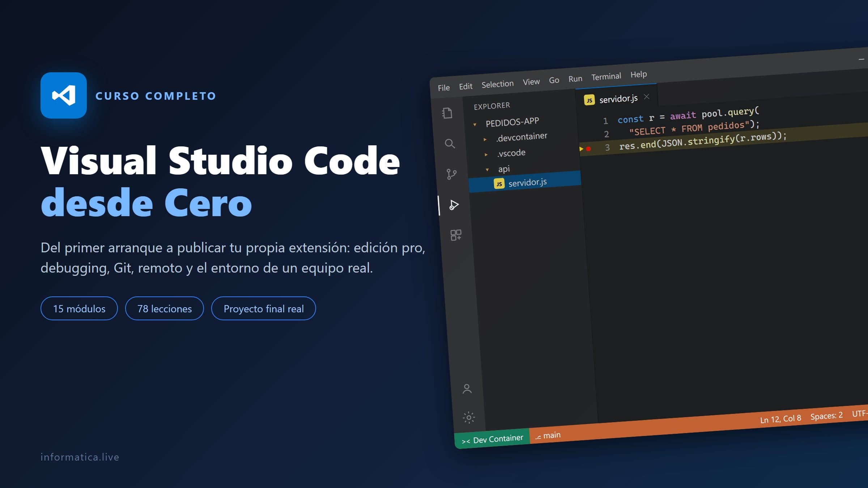Select the .devcontainer folder name
Image resolution: width=868 pixels, height=488 pixels.
coord(522,137)
